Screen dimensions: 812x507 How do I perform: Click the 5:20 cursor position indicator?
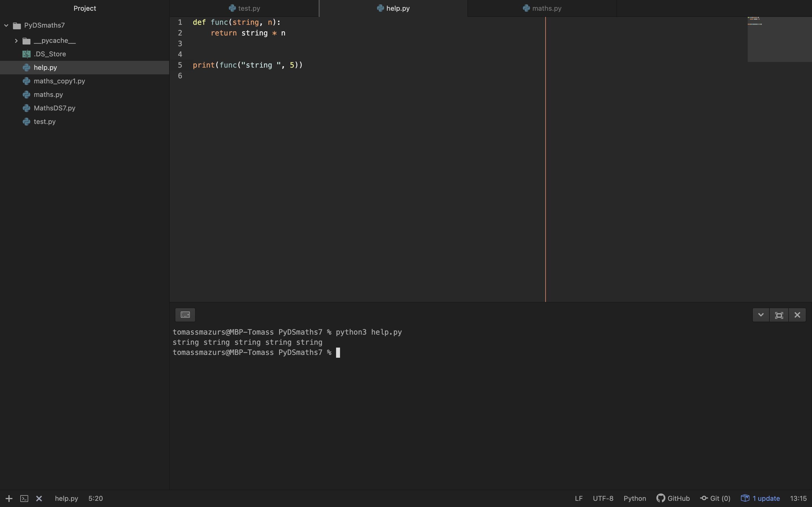click(96, 498)
